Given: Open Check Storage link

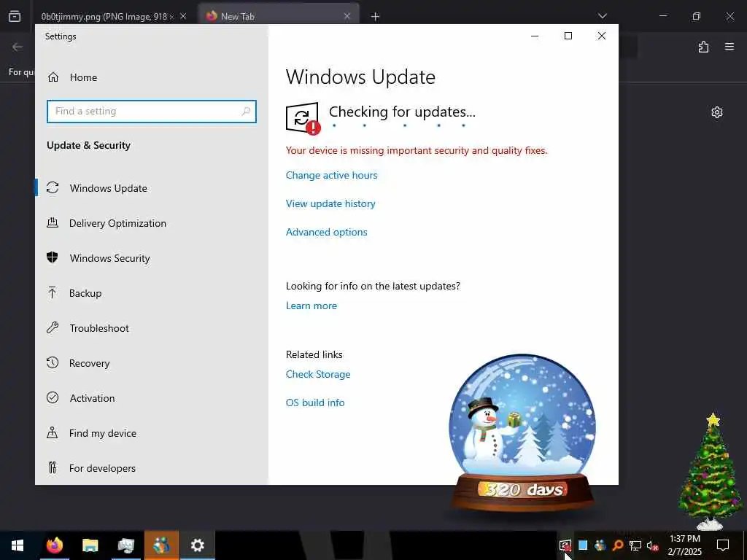Looking at the screenshot, I should pyautogui.click(x=318, y=374).
